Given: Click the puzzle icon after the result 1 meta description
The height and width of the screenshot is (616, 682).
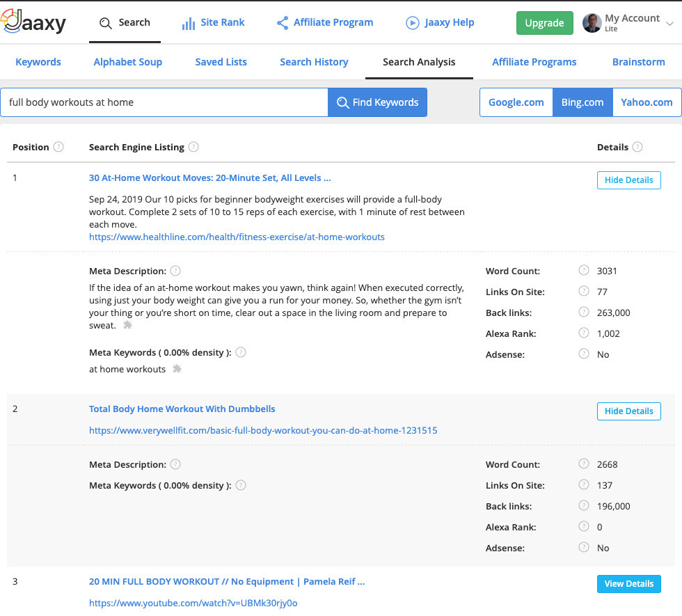Looking at the screenshot, I should click(x=127, y=325).
